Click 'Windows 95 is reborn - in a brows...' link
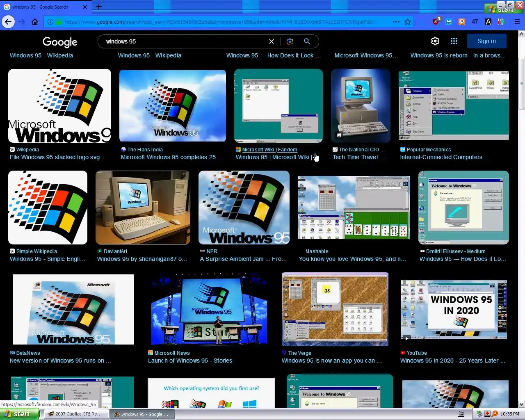Viewport: 525px width, 420px height. pos(458,55)
